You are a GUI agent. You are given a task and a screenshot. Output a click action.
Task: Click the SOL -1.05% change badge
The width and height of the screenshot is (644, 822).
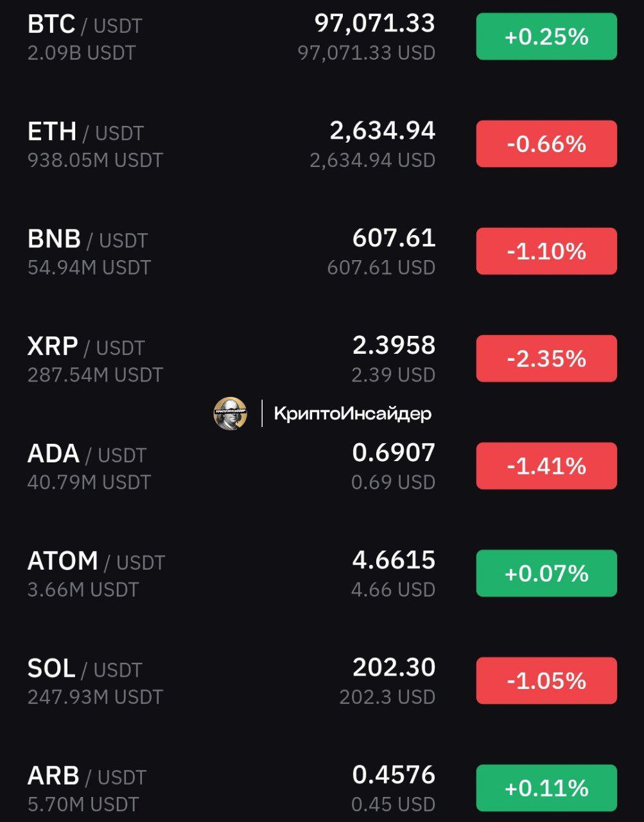point(546,680)
